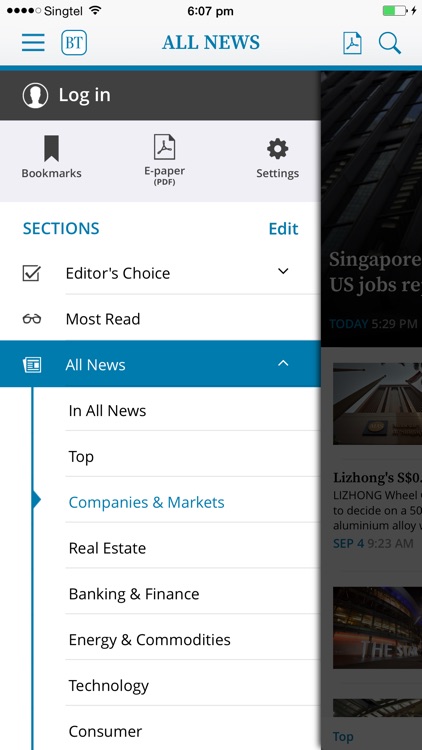Screen dimensions: 422x750
Task: Open Settings gear
Action: tap(278, 159)
